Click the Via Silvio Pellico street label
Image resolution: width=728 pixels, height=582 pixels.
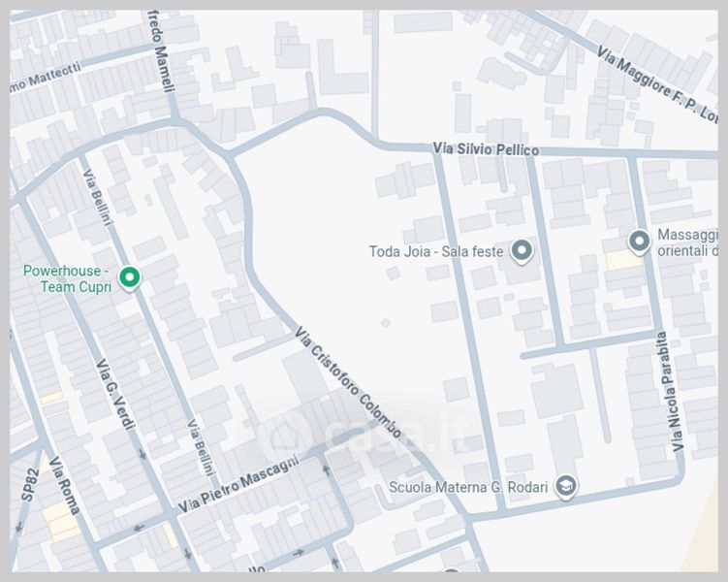point(485,149)
